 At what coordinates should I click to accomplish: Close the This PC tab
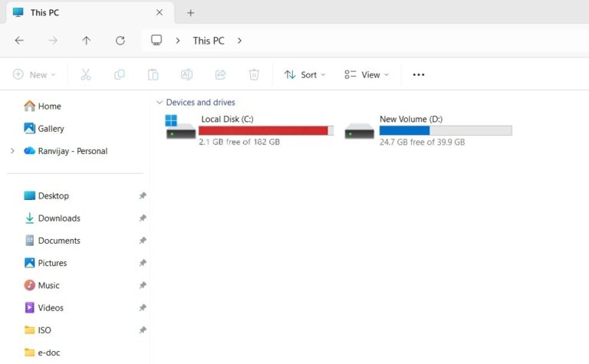(x=160, y=12)
